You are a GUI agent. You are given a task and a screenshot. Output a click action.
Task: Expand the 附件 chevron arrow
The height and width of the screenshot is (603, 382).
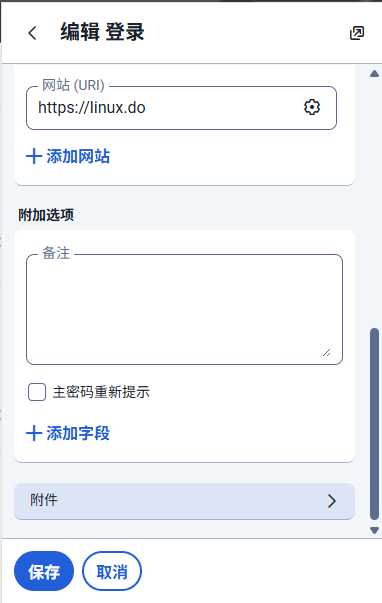tap(332, 501)
